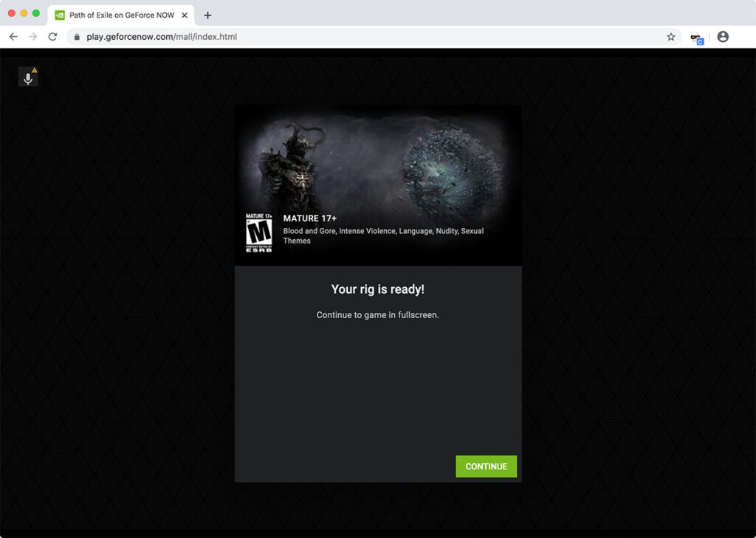Screen dimensions: 756x538
Task: Click the green CONTINUE button
Action: [x=486, y=466]
